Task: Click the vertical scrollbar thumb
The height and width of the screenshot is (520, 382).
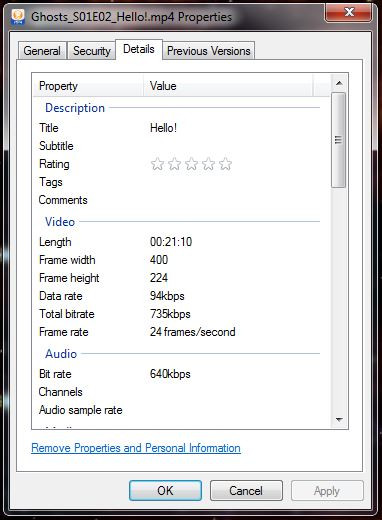Action: 339,140
